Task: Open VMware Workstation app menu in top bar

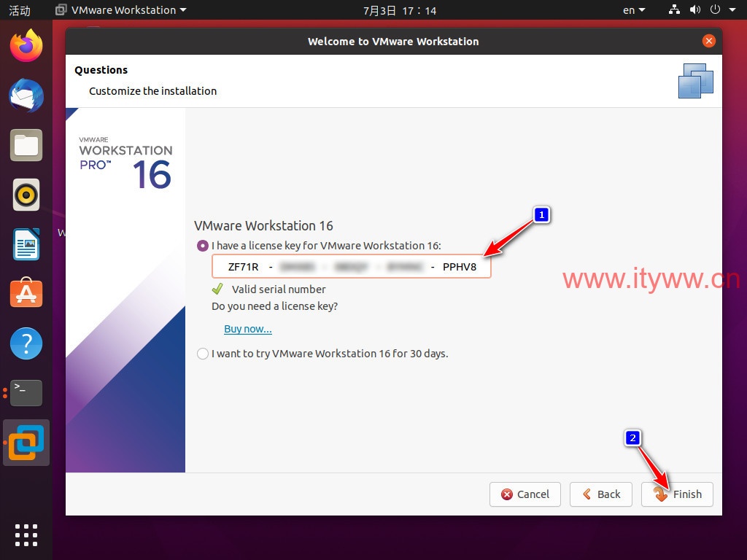Action: pos(121,10)
